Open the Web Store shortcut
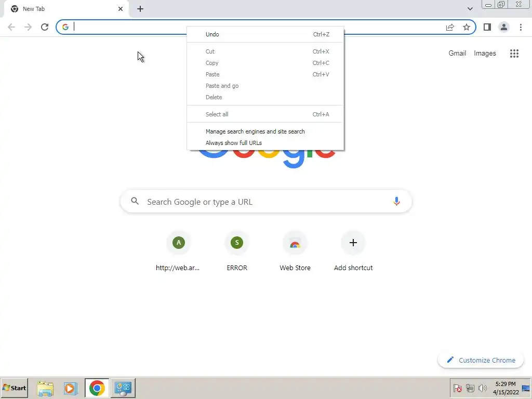The height and width of the screenshot is (399, 532). 295,251
